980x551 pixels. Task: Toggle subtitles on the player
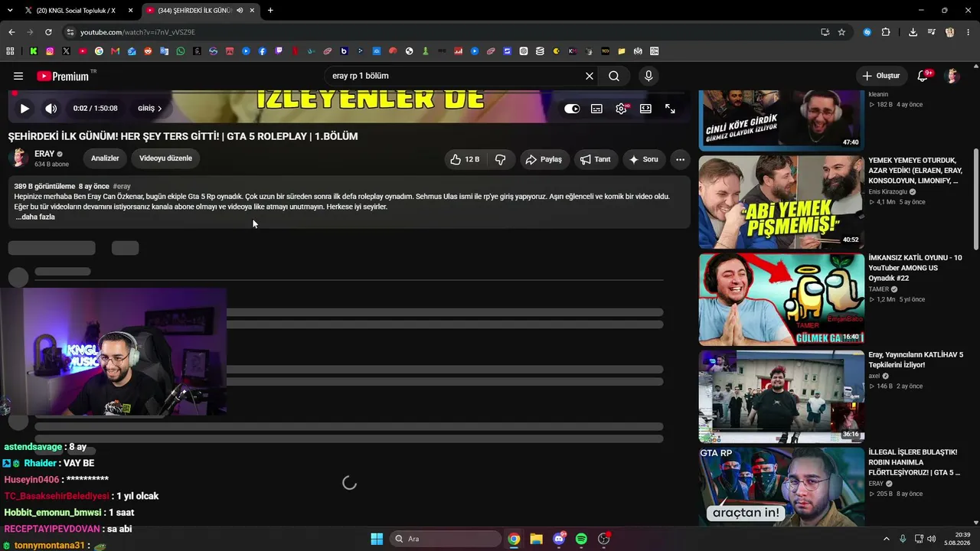(x=596, y=109)
